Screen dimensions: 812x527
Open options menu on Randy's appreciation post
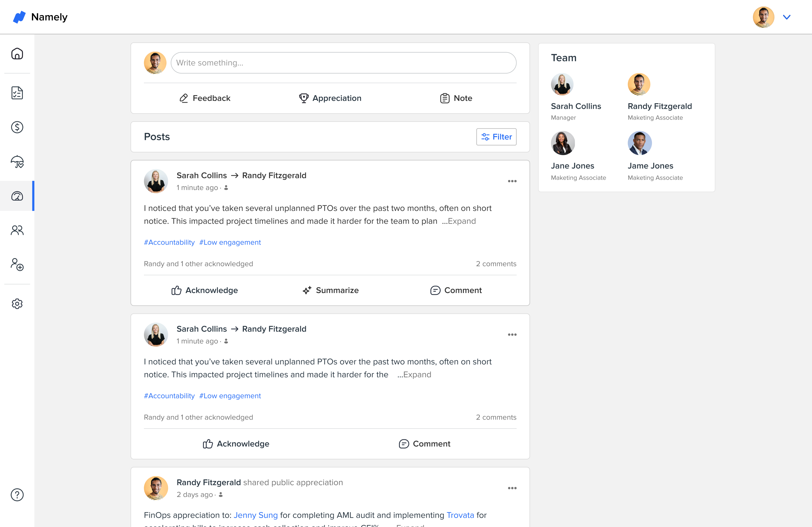(x=512, y=488)
